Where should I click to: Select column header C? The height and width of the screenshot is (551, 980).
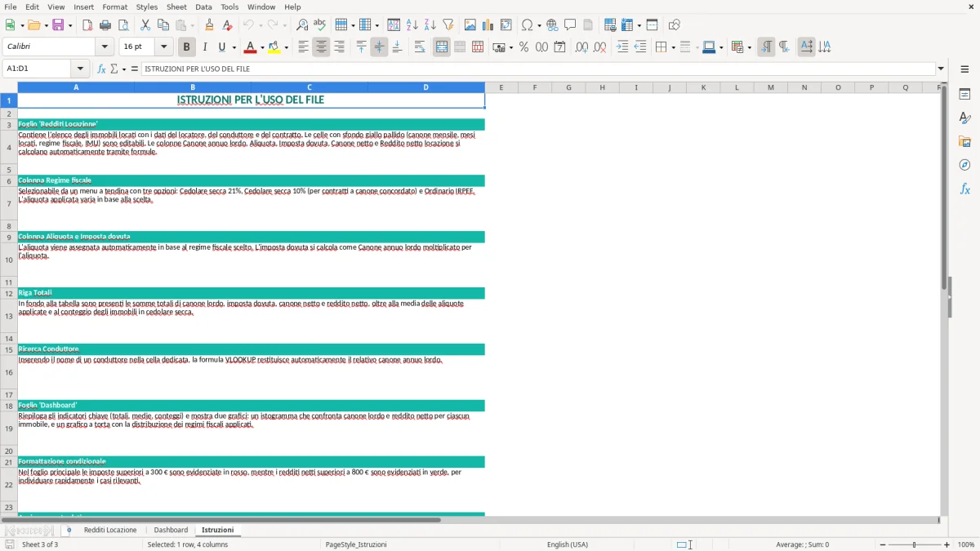click(310, 87)
